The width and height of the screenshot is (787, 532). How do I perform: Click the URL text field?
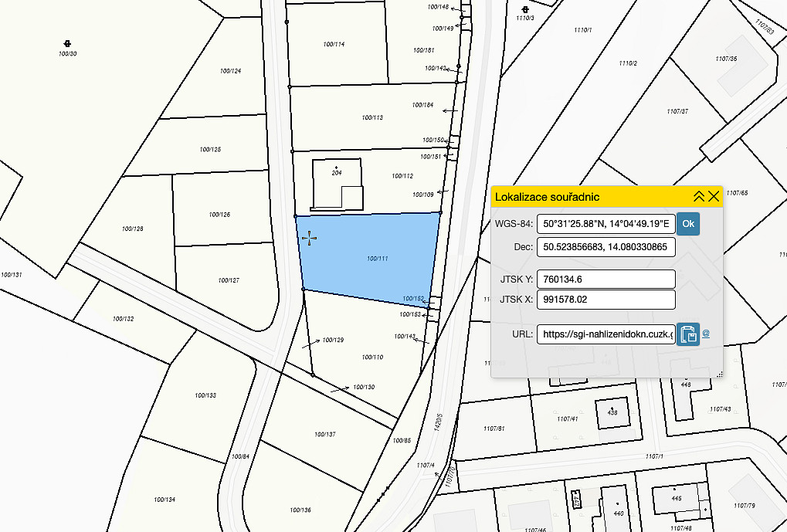[606, 334]
